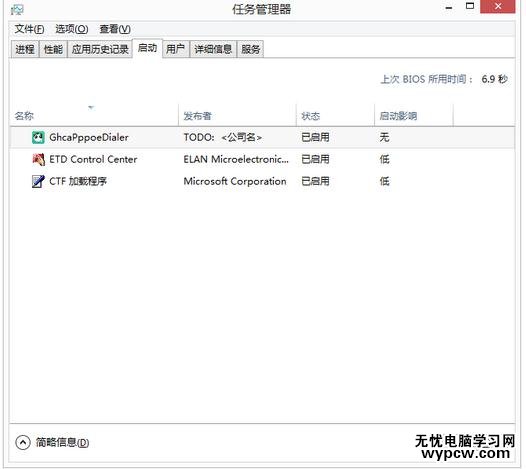Open the 文件(F) menu
The width and height of the screenshot is (526, 469).
click(x=29, y=29)
